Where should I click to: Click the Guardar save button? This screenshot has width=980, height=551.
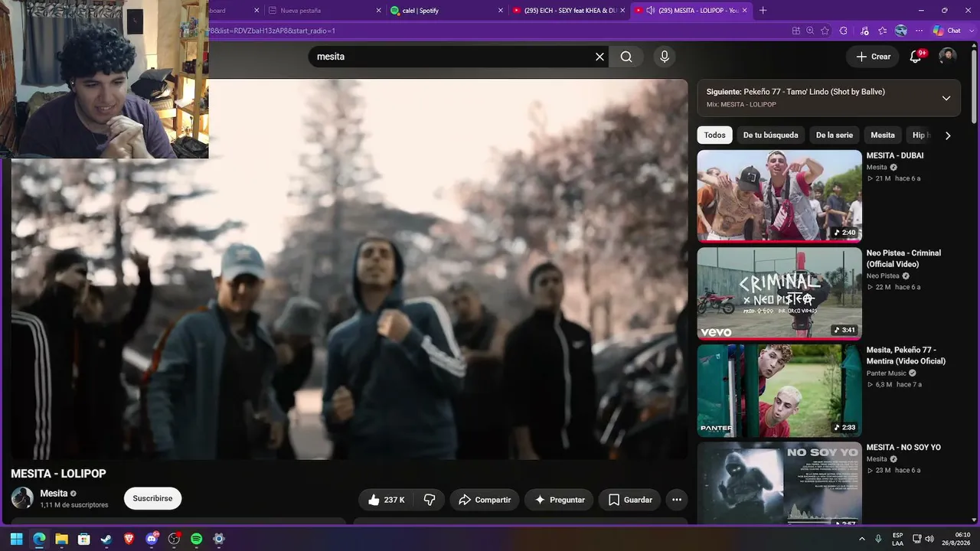click(x=630, y=500)
